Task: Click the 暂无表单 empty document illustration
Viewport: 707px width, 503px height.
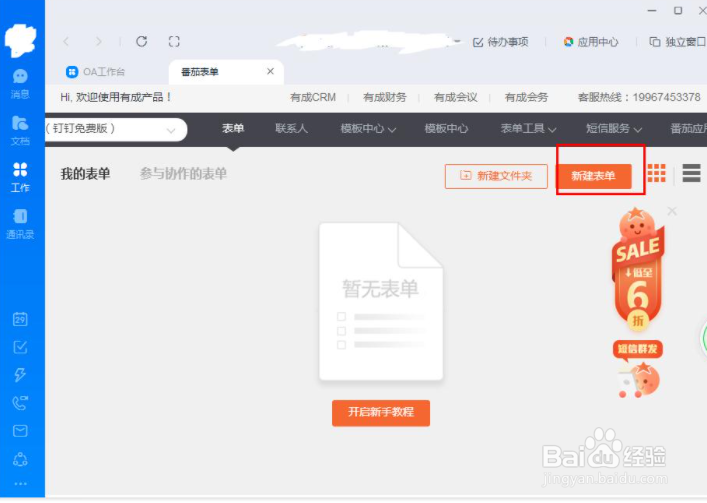Action: tap(381, 302)
